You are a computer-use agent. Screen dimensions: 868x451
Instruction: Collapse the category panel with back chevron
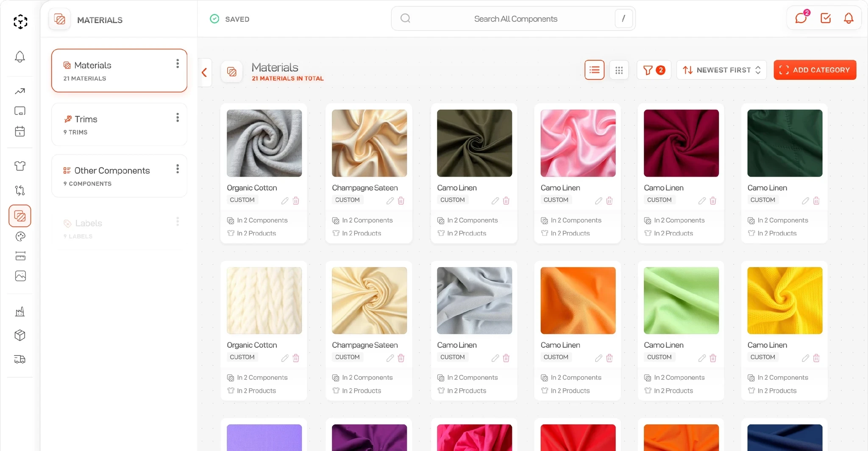(205, 73)
